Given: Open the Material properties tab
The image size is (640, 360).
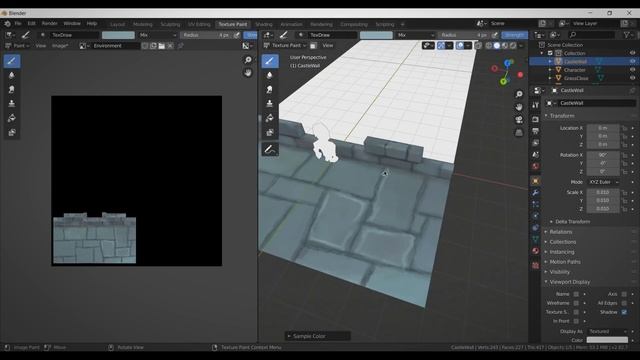Looking at the screenshot, I should (536, 251).
